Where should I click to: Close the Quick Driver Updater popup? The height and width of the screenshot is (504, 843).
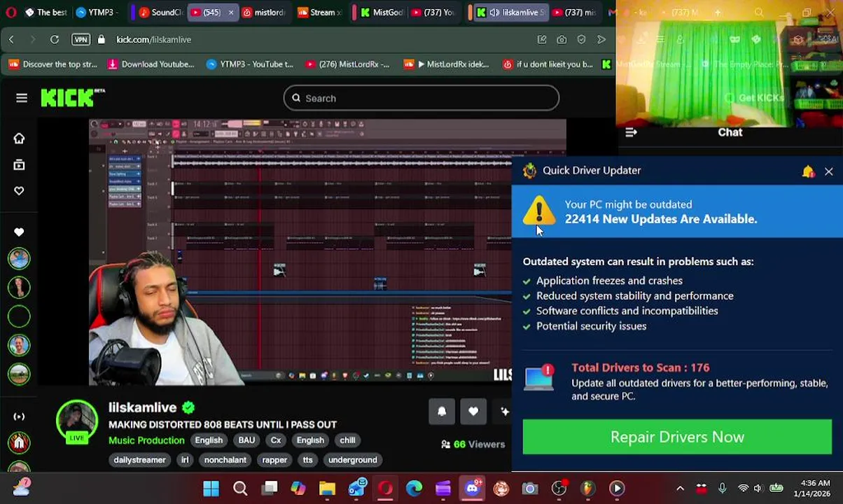tap(828, 171)
